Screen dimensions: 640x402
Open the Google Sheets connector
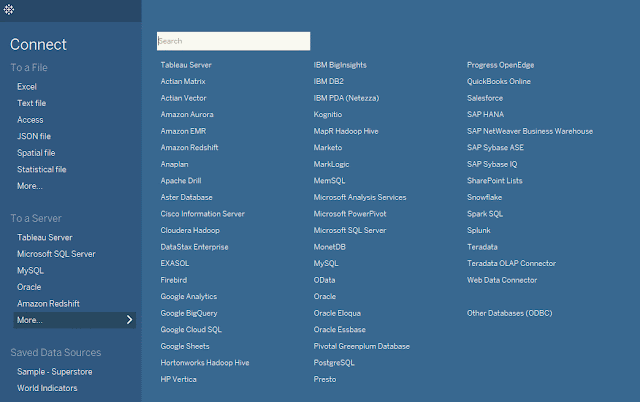point(185,346)
